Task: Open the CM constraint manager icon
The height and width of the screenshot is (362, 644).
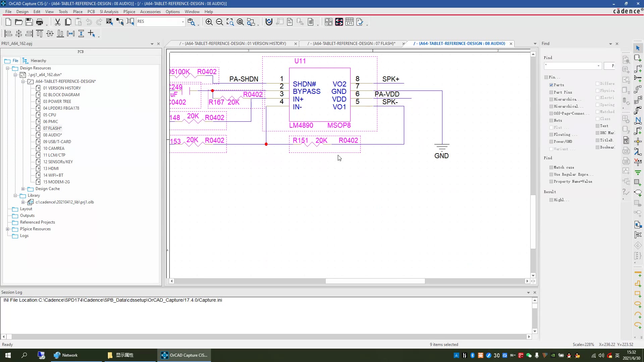Action: (x=350, y=22)
